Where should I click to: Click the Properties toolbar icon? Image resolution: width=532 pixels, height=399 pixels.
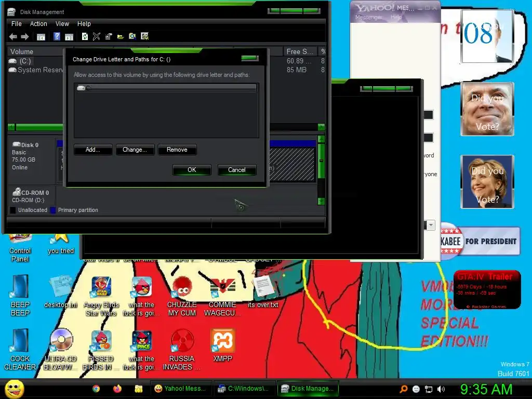109,36
